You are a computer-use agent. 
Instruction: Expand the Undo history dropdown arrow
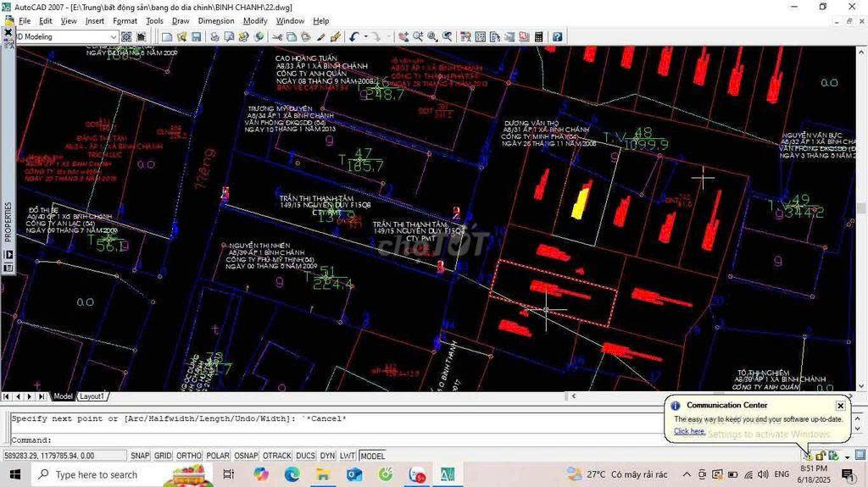point(364,36)
